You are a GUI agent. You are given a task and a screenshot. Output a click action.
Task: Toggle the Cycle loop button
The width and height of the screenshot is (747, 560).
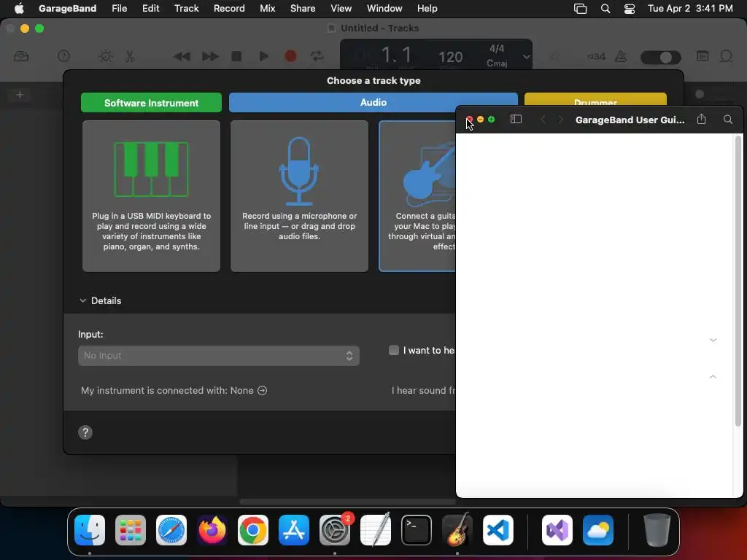coord(317,57)
